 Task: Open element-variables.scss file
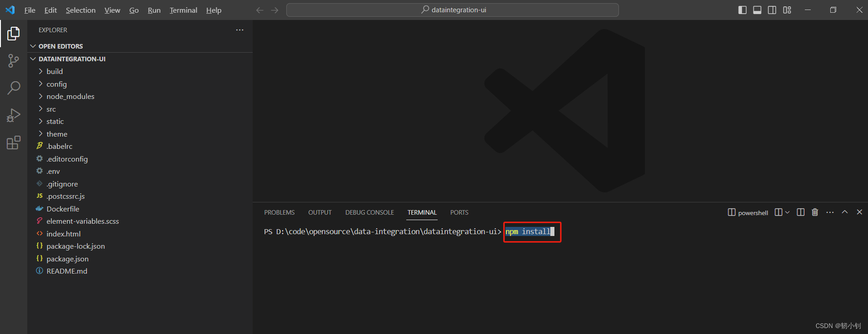[141, 221]
